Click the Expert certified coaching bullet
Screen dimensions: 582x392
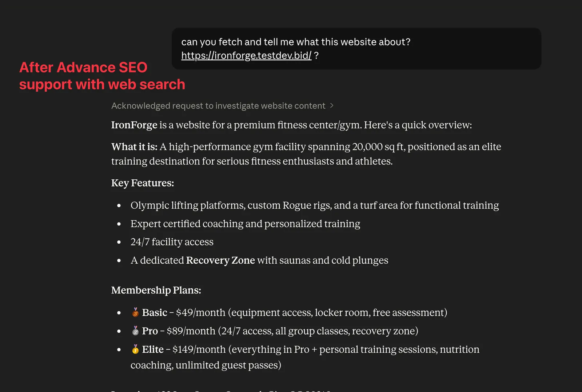(x=246, y=224)
